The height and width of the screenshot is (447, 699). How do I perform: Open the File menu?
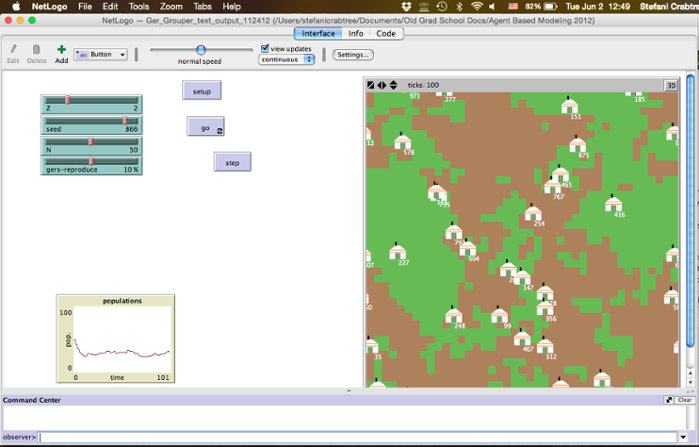point(85,6)
